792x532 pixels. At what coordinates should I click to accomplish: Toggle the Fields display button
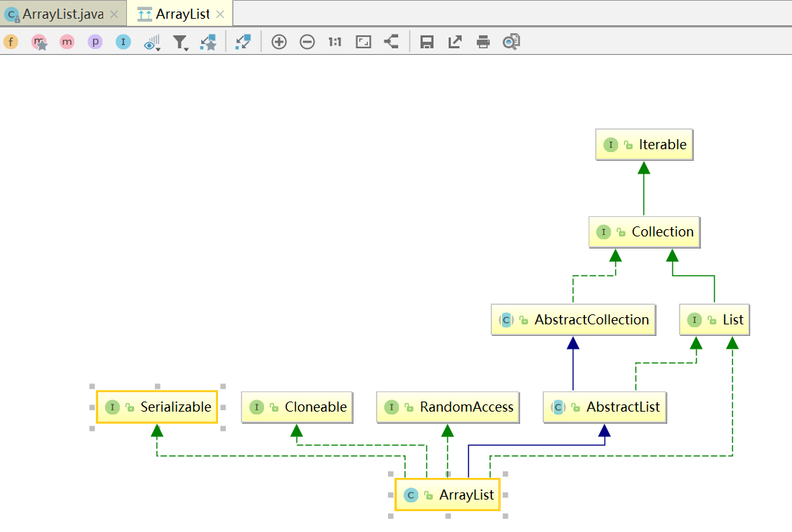[x=11, y=42]
